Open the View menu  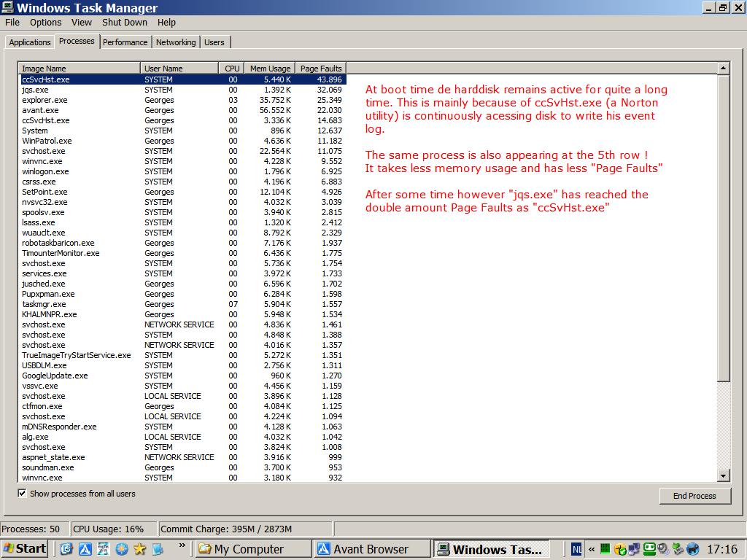coord(82,23)
